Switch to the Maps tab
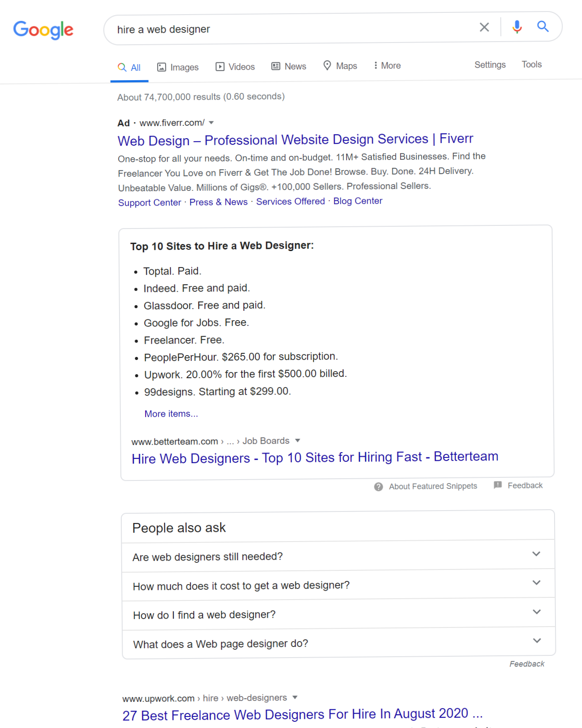Viewport: 582px width, 728px height. tap(340, 66)
